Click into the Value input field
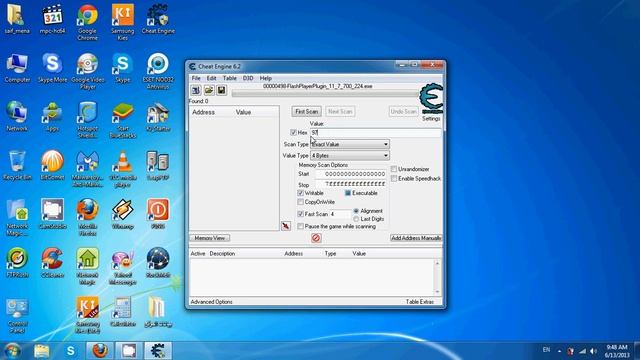Screen dimensions: 640x360 [376, 132]
